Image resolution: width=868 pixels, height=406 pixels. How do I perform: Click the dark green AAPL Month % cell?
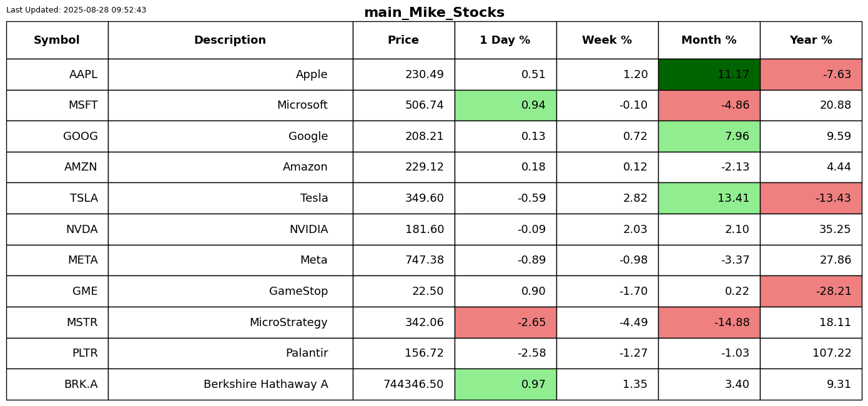click(709, 74)
